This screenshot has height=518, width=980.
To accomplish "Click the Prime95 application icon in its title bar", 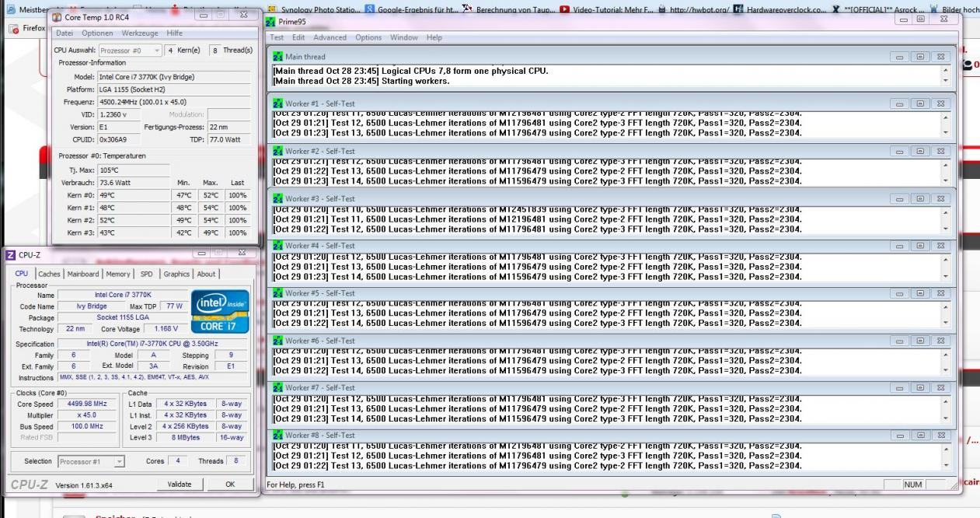I will click(270, 23).
